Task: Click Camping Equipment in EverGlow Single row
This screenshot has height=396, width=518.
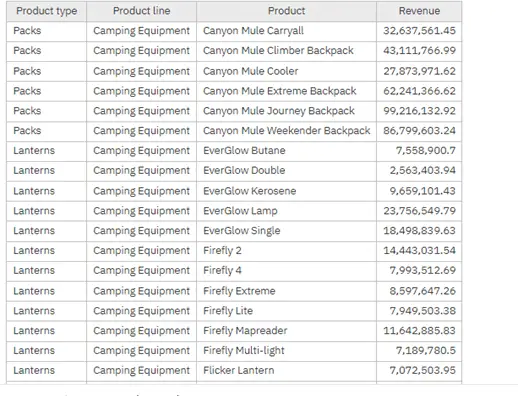Action: (x=142, y=231)
